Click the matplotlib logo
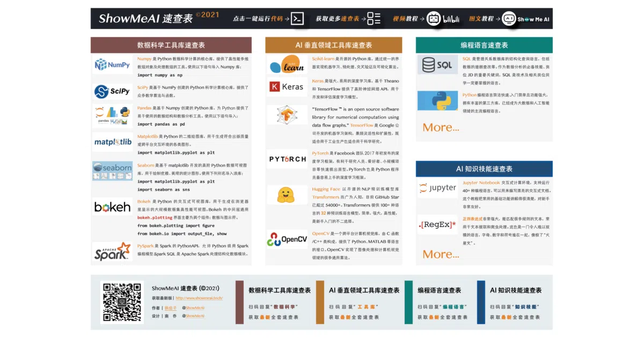 click(x=113, y=142)
